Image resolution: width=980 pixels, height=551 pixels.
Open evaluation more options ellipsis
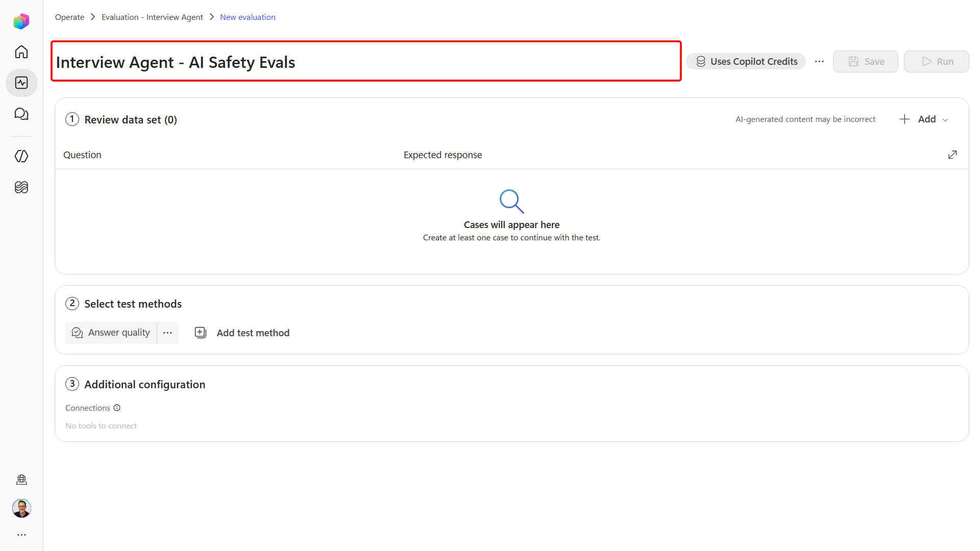coord(819,61)
